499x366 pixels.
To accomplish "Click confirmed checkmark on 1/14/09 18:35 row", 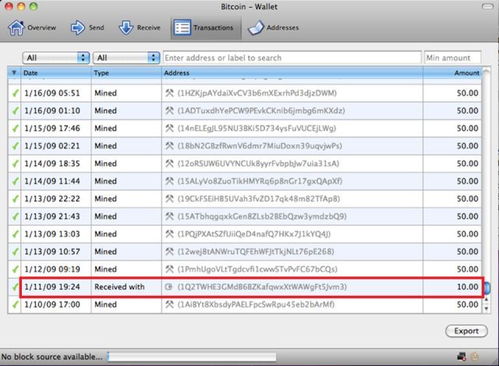I will coord(15,164).
